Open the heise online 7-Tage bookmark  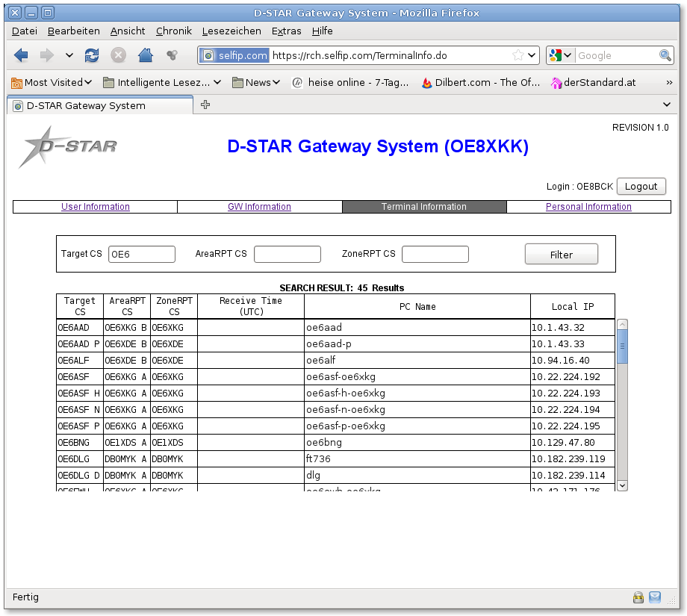point(350,82)
